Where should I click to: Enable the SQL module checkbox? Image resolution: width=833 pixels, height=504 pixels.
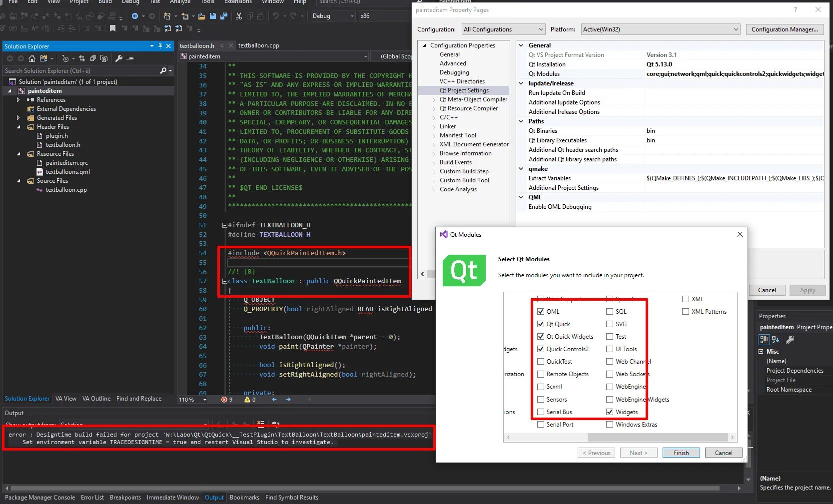tap(610, 312)
